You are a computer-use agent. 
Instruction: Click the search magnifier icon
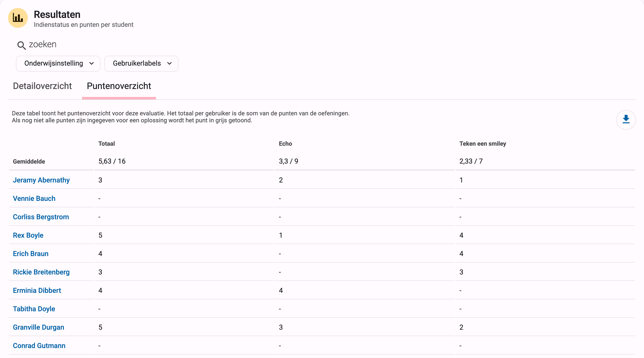point(22,45)
